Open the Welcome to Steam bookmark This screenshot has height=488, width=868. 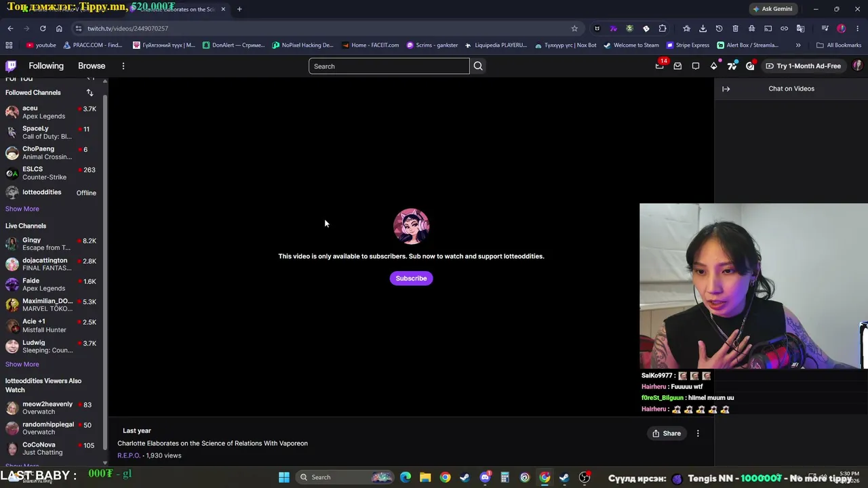[631, 45]
